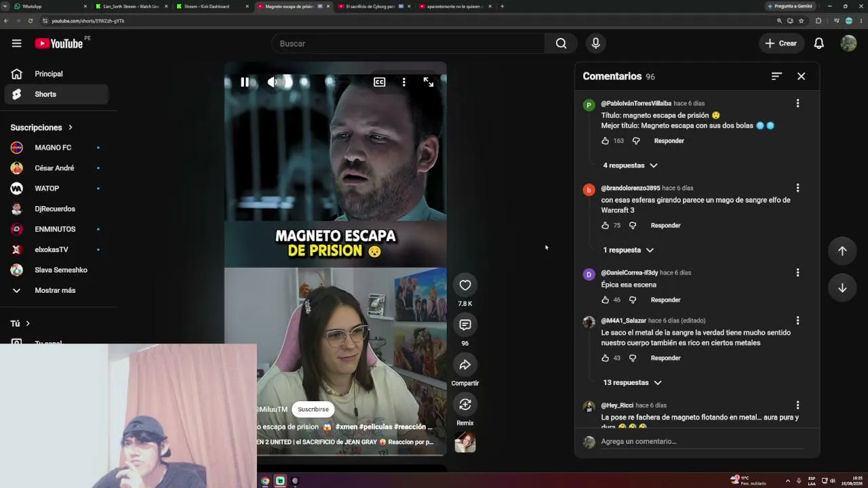Like the Short with heart icon

coord(465,285)
